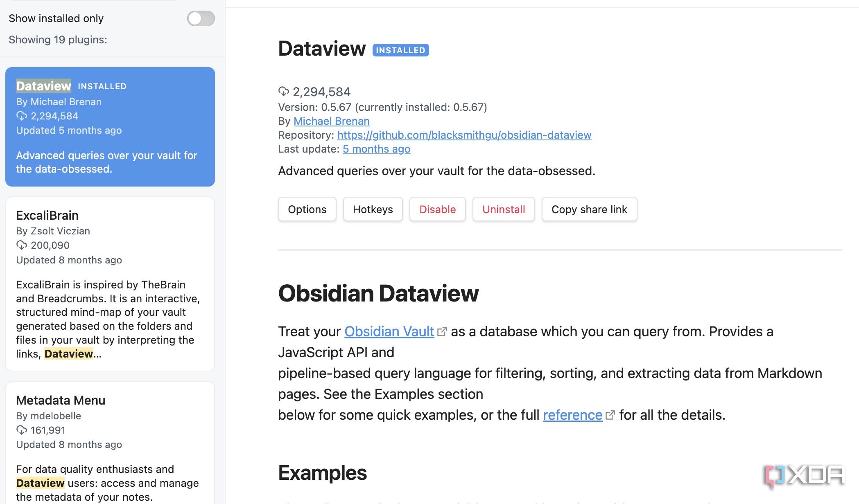The height and width of the screenshot is (504, 859).
Task: Click the external-link icon after reference
Action: [x=610, y=414]
